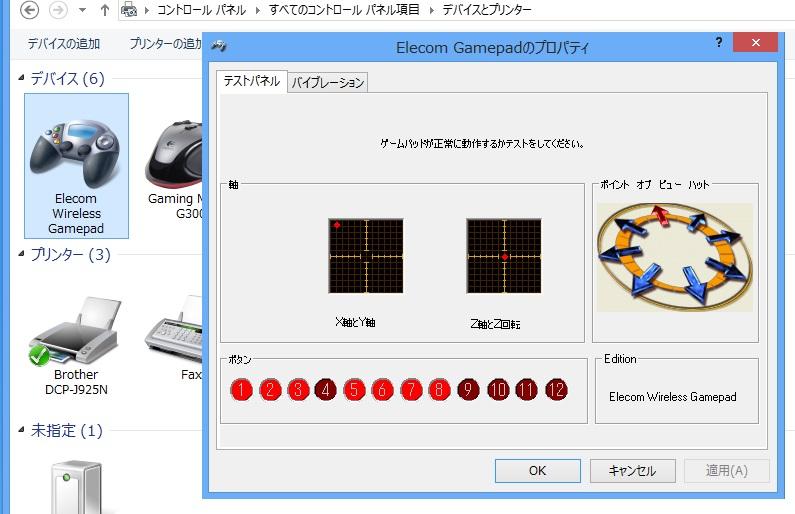795x514 pixels.
Task: Click デバイスの追加 in toolbar
Action: 63,44
